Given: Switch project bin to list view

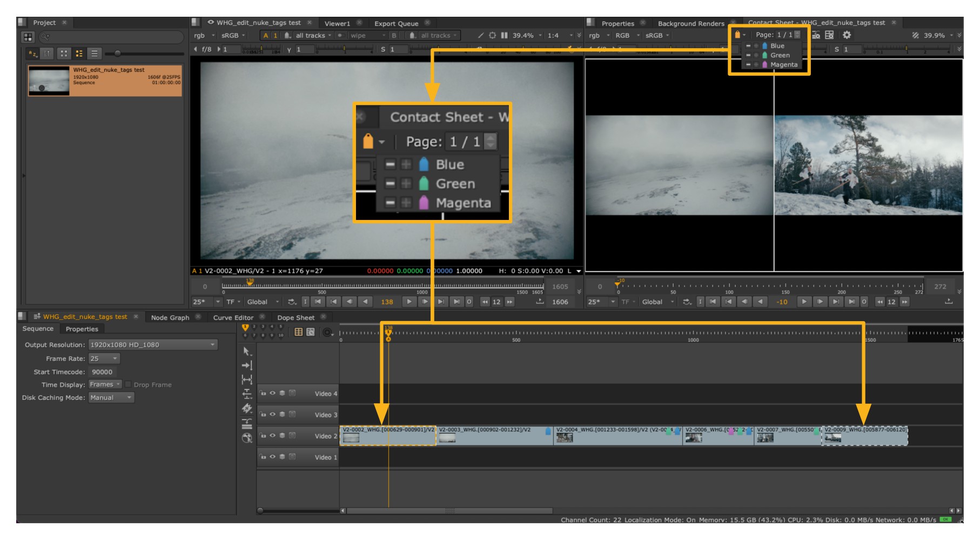Looking at the screenshot, I should (95, 54).
